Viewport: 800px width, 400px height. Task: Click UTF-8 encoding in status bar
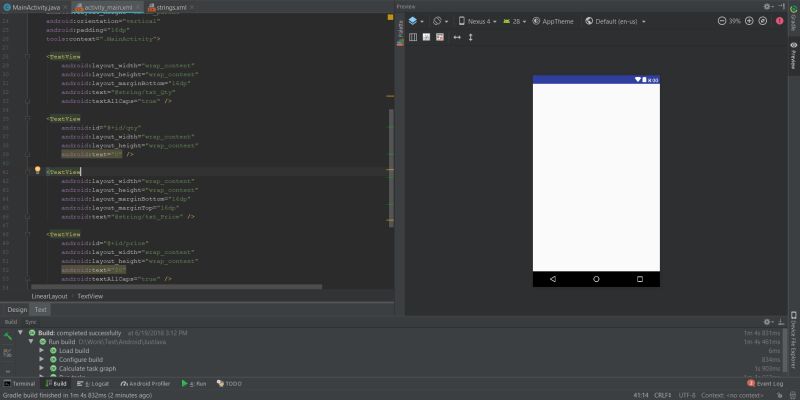[x=687, y=395]
